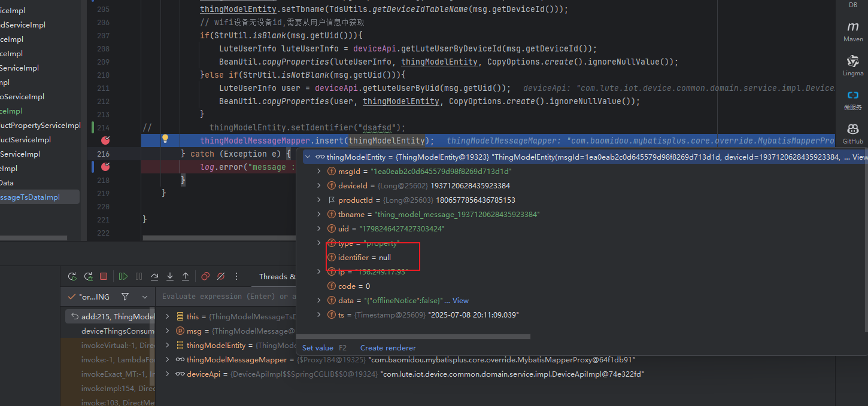This screenshot has width=868, height=406.
Task: Open the Lingma assistant panel
Action: (853, 65)
